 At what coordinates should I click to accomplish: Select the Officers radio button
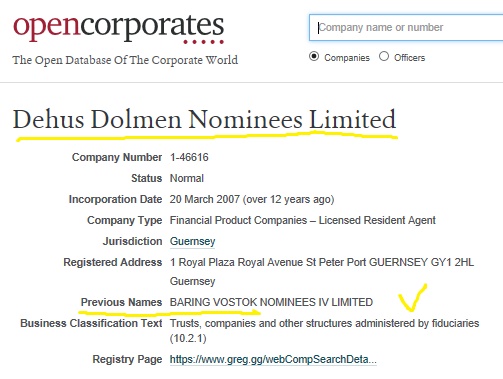pyautogui.click(x=384, y=56)
